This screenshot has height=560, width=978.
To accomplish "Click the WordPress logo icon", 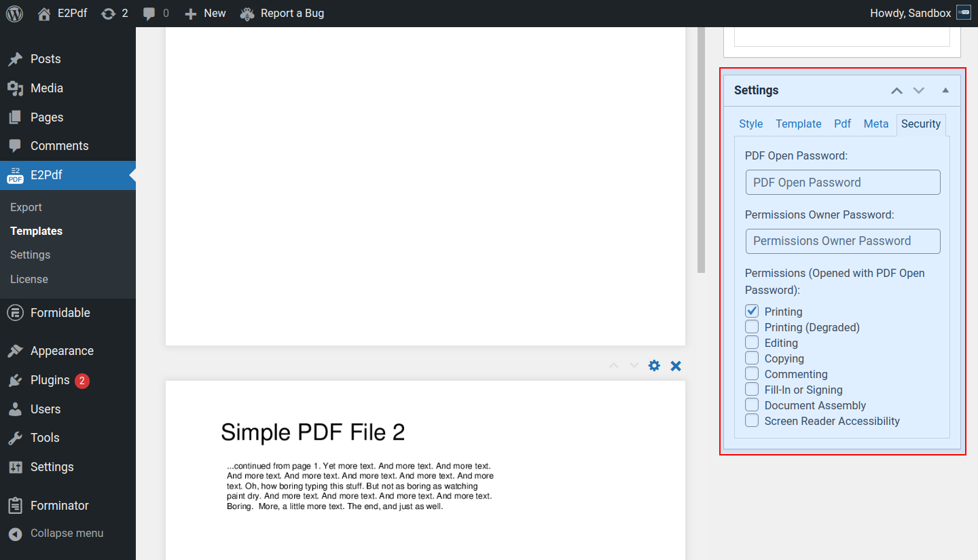I will tap(14, 13).
